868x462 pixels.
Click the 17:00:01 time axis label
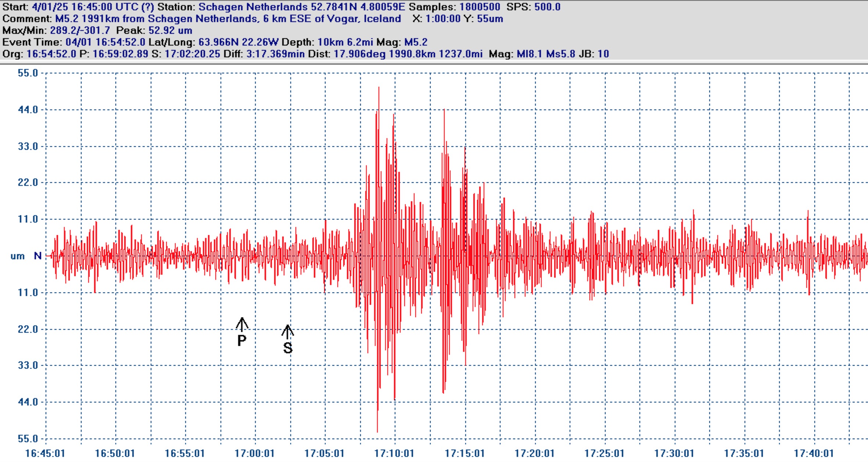pos(255,454)
